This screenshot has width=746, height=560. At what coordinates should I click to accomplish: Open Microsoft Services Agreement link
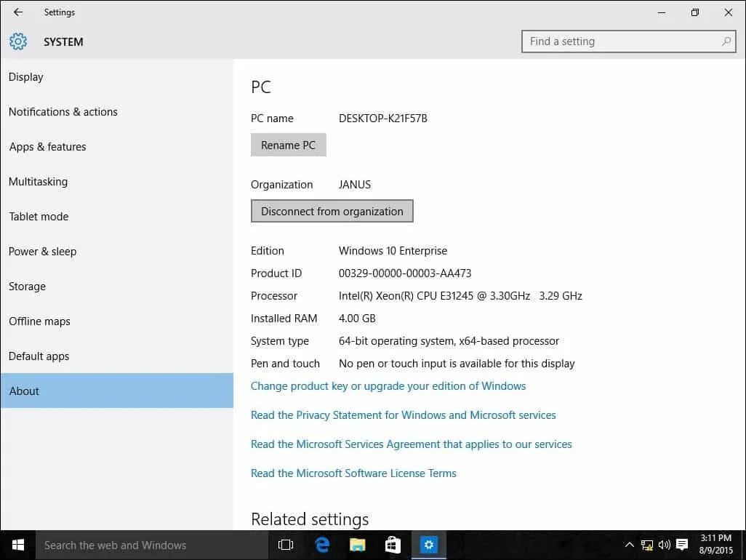[x=412, y=444]
